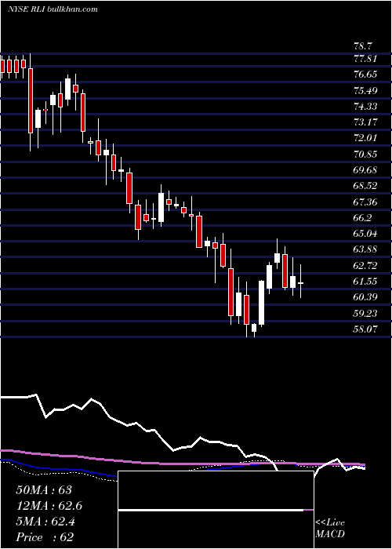Click the 63.88 price axis label
The height and width of the screenshot is (549, 392).
(x=365, y=249)
